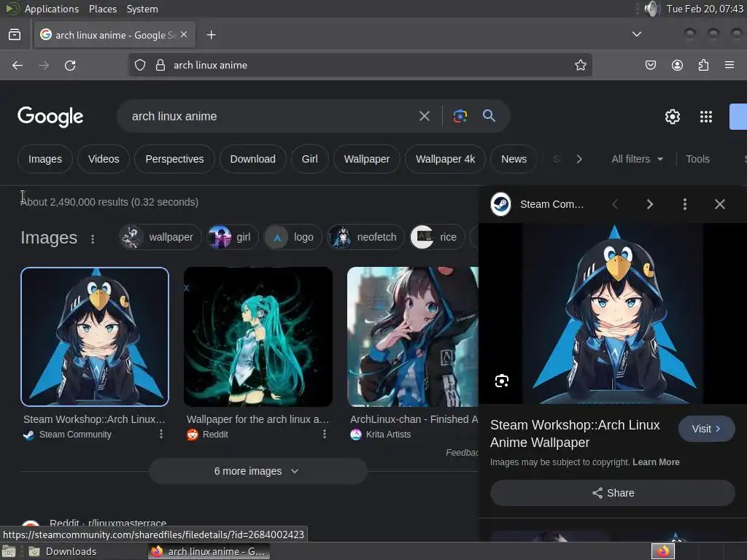Open menu for Reddit image result
Image resolution: width=747 pixels, height=560 pixels.
325,434
